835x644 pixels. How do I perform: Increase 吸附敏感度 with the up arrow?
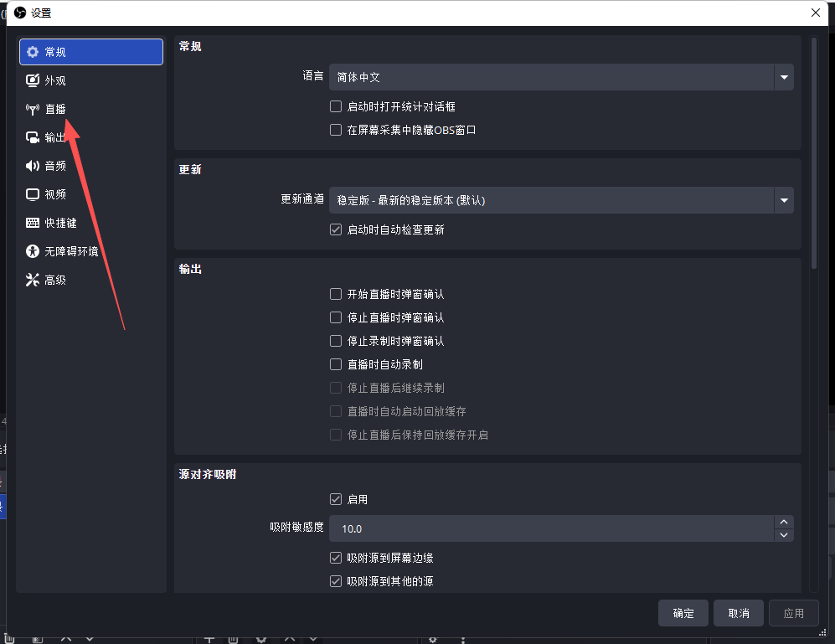pyautogui.click(x=784, y=523)
